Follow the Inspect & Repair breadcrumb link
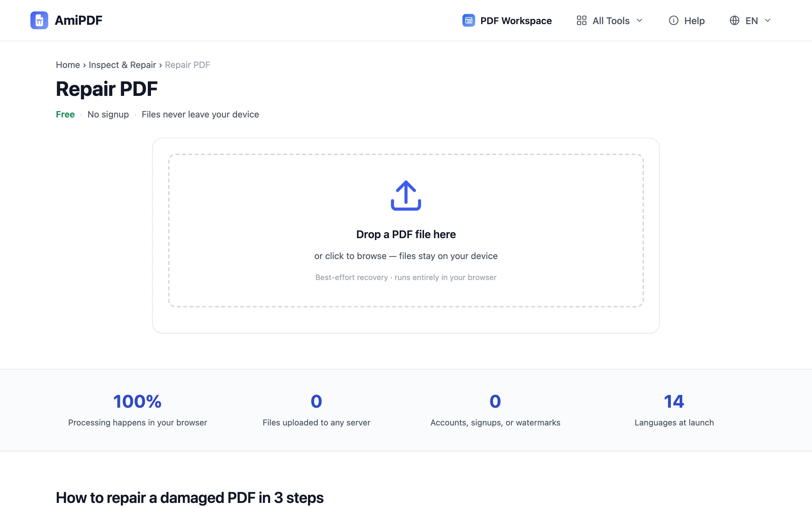Viewport: 812px width, 508px height. 122,65
